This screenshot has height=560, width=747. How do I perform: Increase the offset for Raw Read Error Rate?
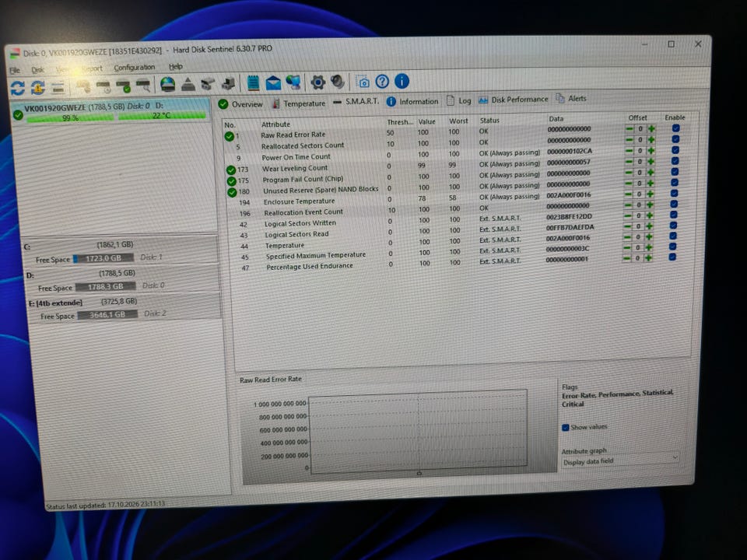tap(651, 128)
